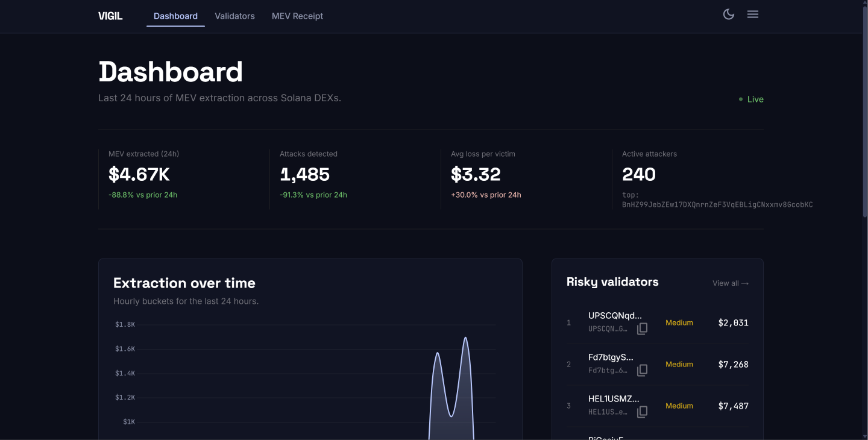
Task: Open the HEL1USMZ validator entry
Action: [658, 406]
